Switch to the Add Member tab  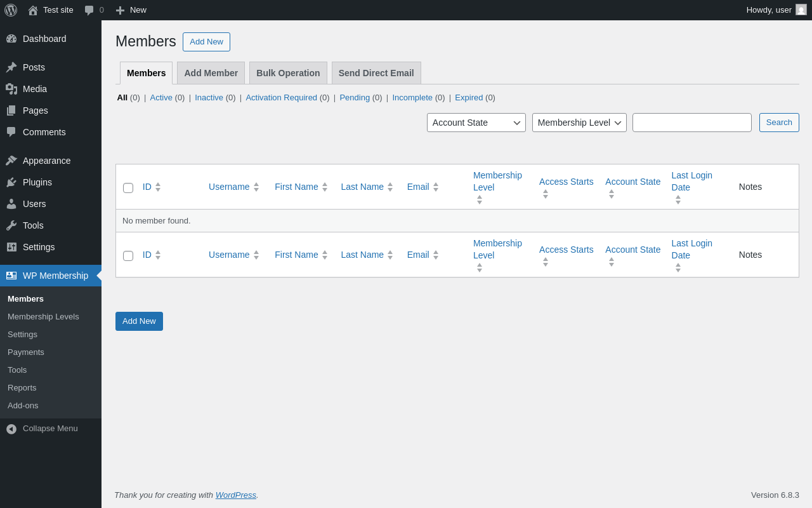pyautogui.click(x=211, y=73)
